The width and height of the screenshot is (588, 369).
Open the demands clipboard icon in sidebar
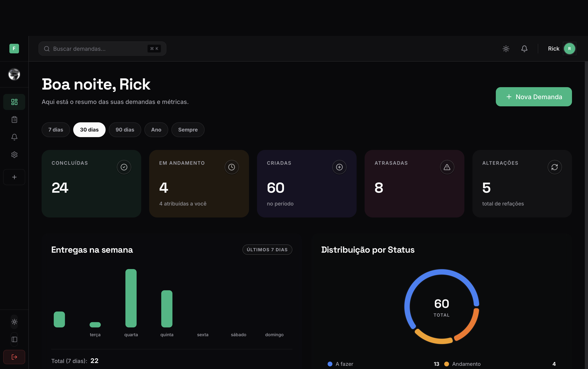(x=14, y=120)
